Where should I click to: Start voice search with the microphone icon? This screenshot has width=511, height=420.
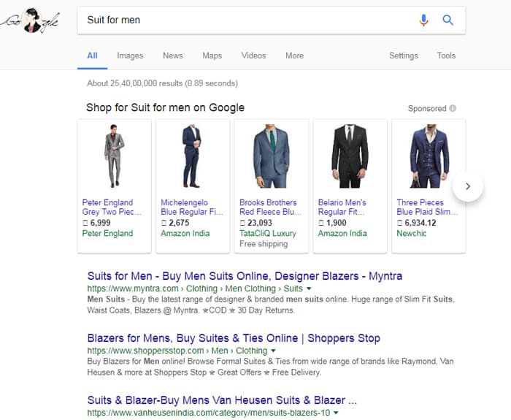tap(423, 20)
